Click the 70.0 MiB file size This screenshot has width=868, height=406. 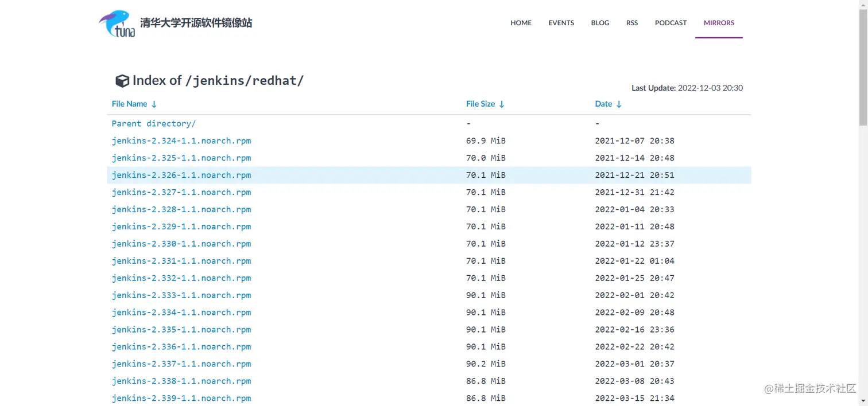pos(486,158)
